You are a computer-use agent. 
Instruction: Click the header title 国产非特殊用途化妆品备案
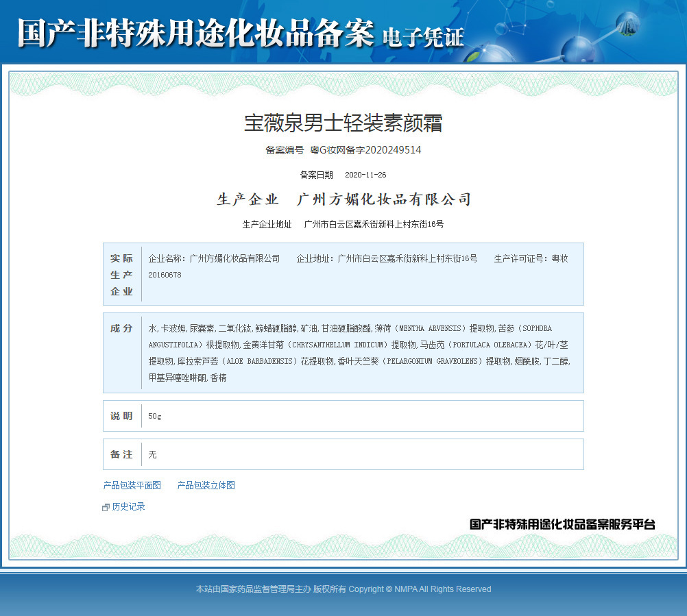(x=196, y=34)
